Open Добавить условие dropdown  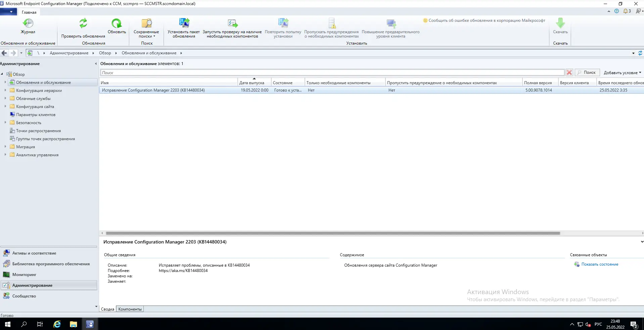pos(622,72)
